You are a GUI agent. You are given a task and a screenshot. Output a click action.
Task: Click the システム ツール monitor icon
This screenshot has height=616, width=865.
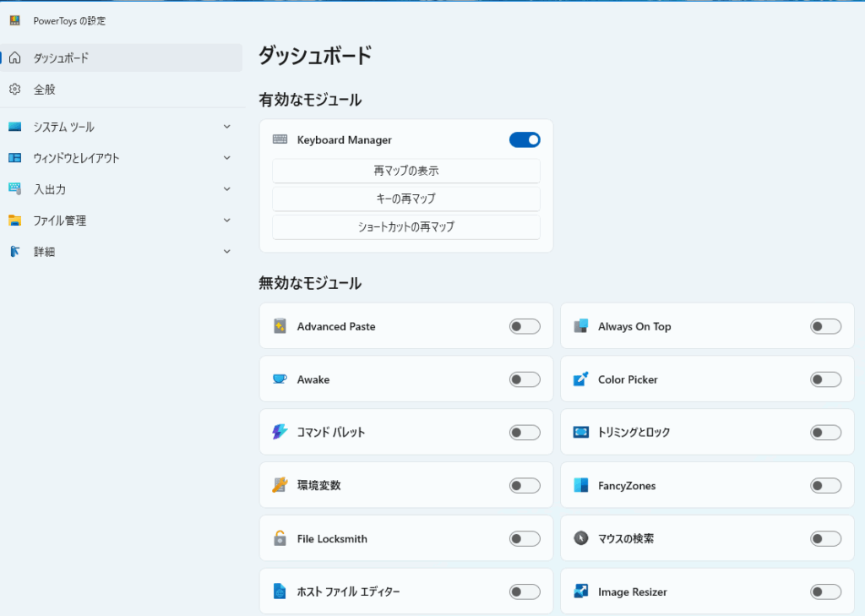click(15, 127)
